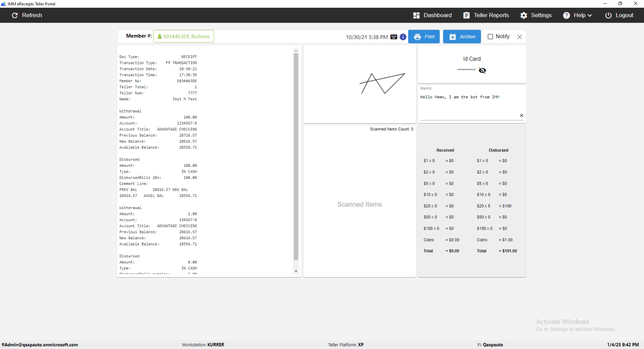Click the Scanned Items placeholder area
The width and height of the screenshot is (644, 349).
(359, 204)
